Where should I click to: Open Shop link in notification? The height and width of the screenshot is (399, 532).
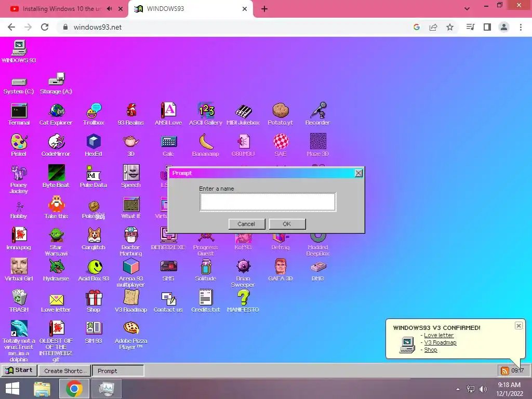coord(431,350)
